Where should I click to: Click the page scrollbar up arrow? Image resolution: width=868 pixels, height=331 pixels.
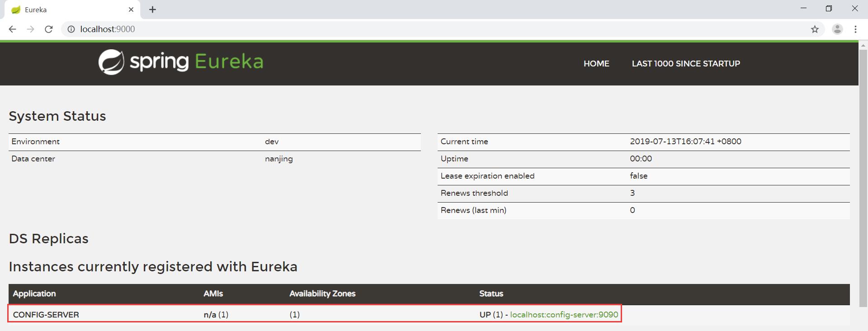click(863, 46)
